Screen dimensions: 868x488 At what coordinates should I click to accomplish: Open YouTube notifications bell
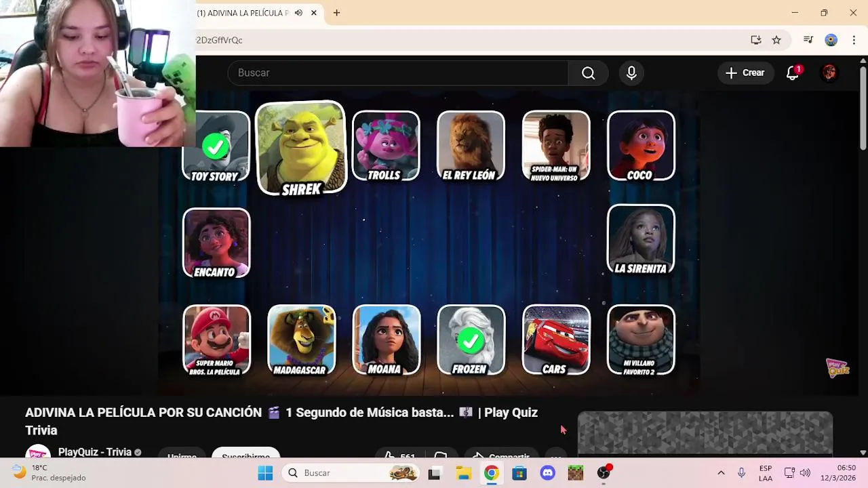[x=793, y=73]
